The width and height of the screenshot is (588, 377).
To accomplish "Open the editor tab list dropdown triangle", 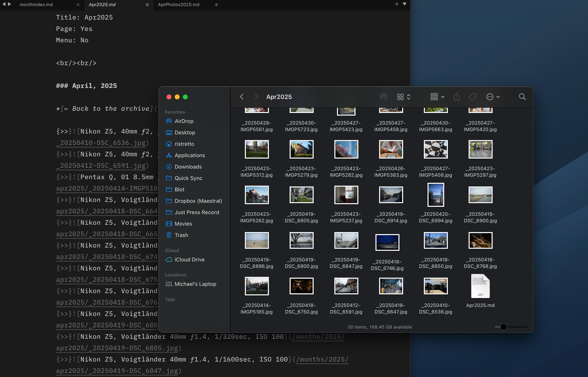I will [x=404, y=4].
